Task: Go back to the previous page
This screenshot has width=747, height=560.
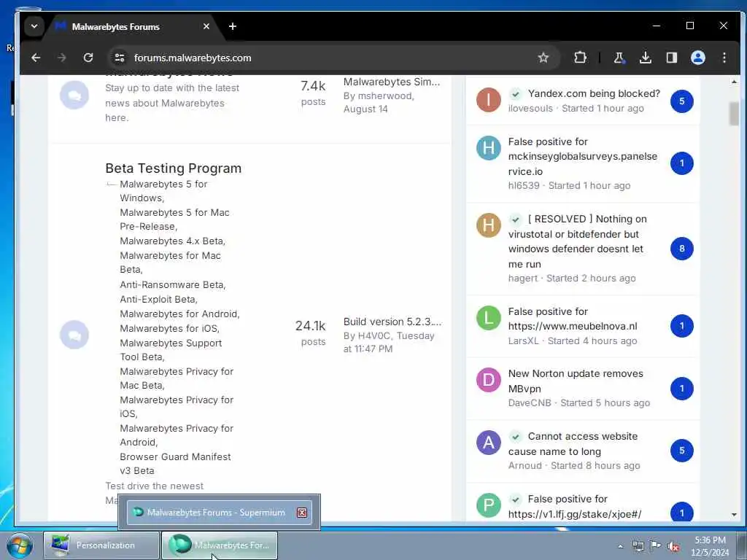Action: point(36,58)
